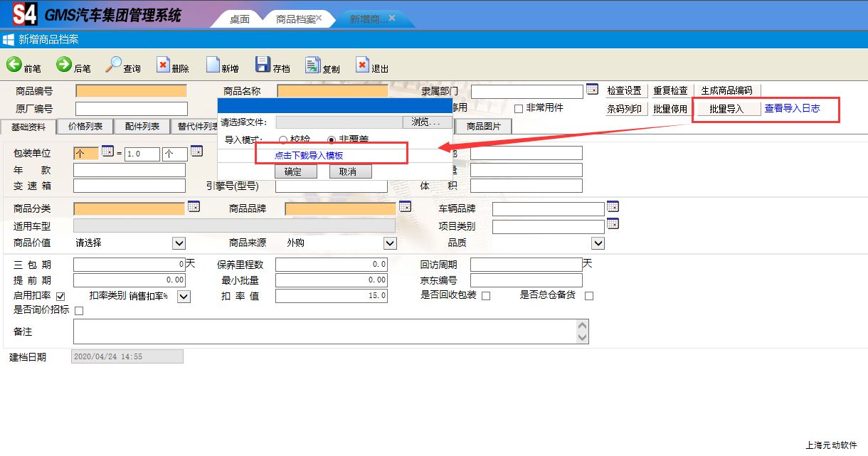The height and width of the screenshot is (456, 868).
Task: Click the 点击下载导入模板 link
Action: 309,155
